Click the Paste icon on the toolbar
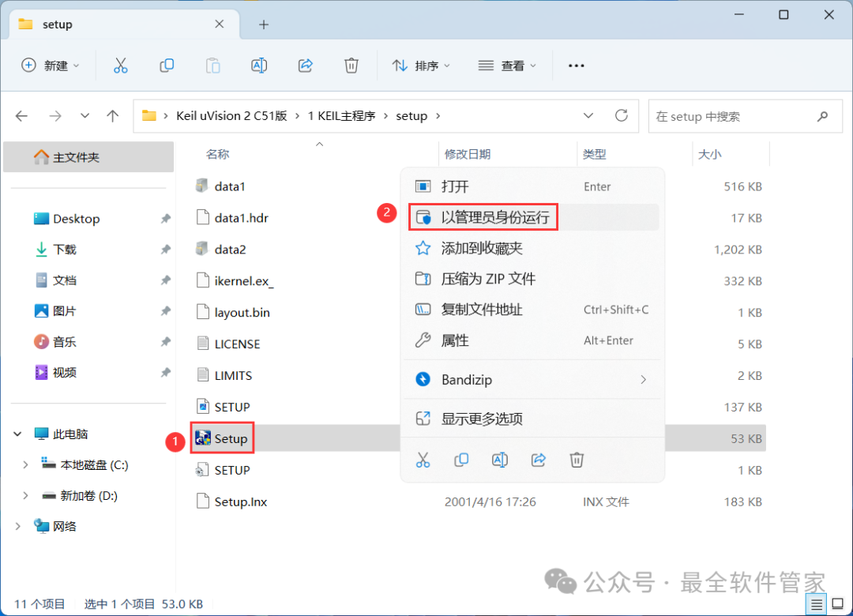This screenshot has height=616, width=853. click(x=212, y=66)
